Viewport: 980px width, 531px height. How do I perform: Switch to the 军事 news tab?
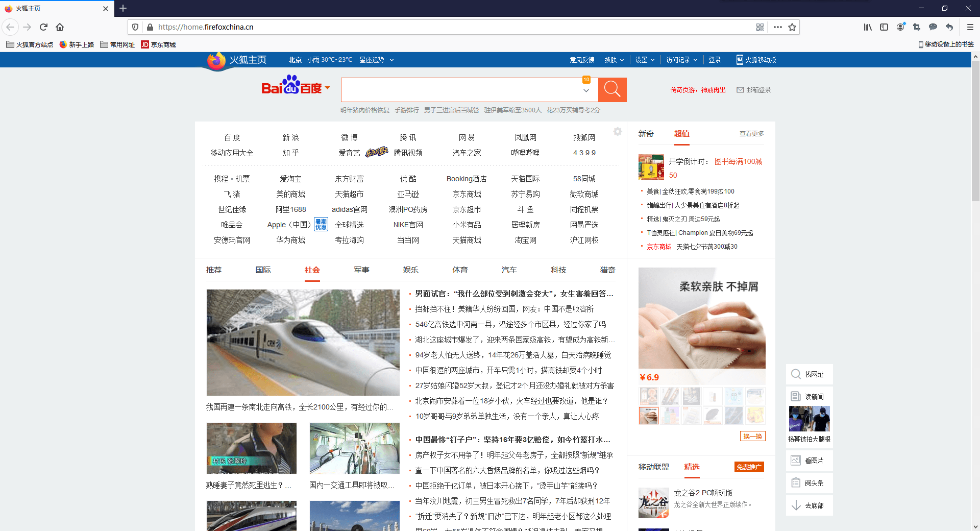click(361, 270)
